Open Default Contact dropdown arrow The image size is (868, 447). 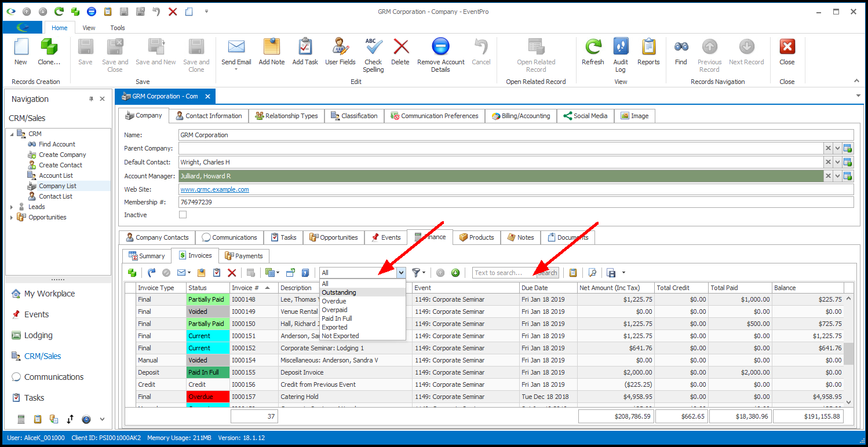pos(837,162)
